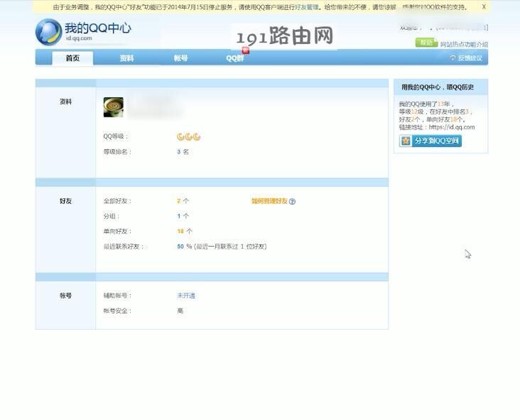Switch to the 首页 tab
The width and height of the screenshot is (520, 420).
(x=72, y=58)
